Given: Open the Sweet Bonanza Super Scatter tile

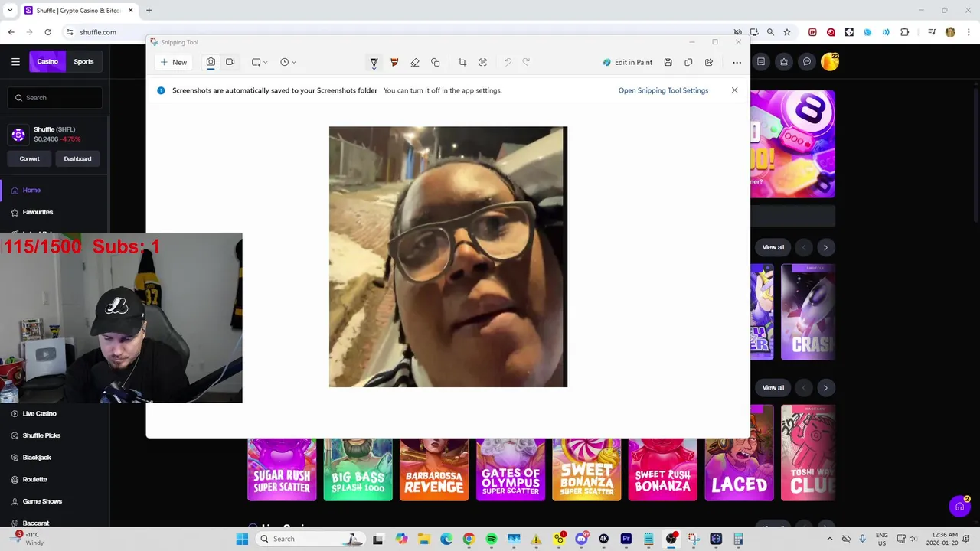Looking at the screenshot, I should [x=586, y=469].
